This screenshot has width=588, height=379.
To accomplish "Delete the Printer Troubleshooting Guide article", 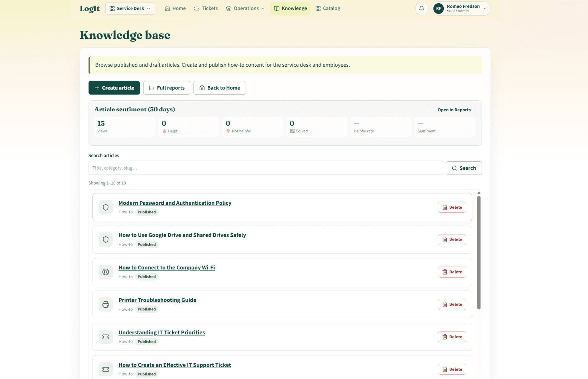I will (x=452, y=304).
